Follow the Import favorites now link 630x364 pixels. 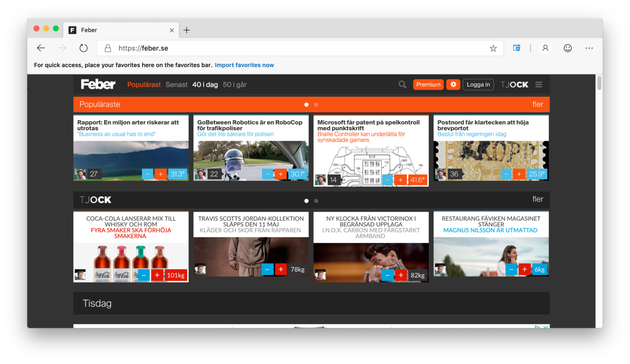pos(244,64)
